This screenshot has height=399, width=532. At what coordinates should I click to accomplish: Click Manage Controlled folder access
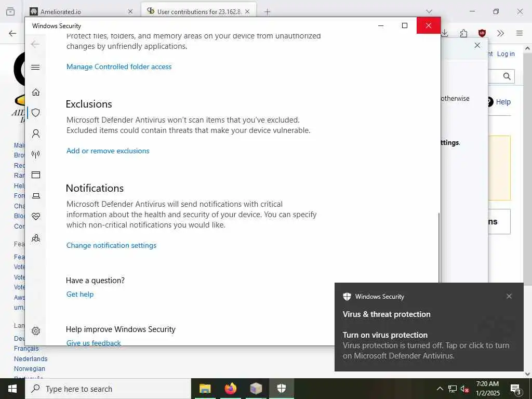point(119,66)
